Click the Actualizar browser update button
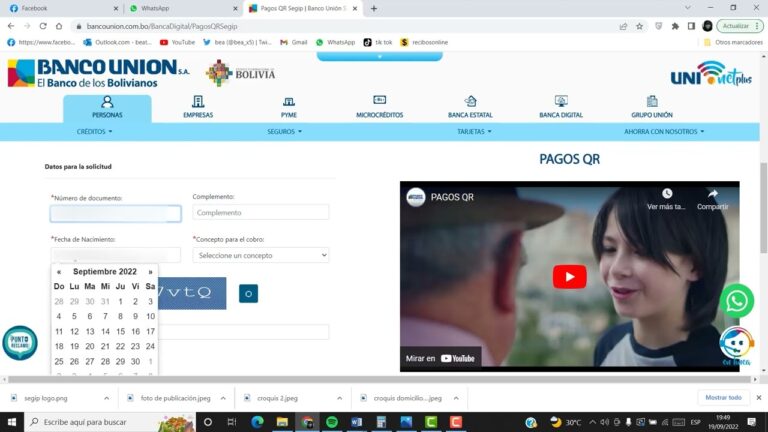This screenshot has width=768, height=432. [x=740, y=26]
